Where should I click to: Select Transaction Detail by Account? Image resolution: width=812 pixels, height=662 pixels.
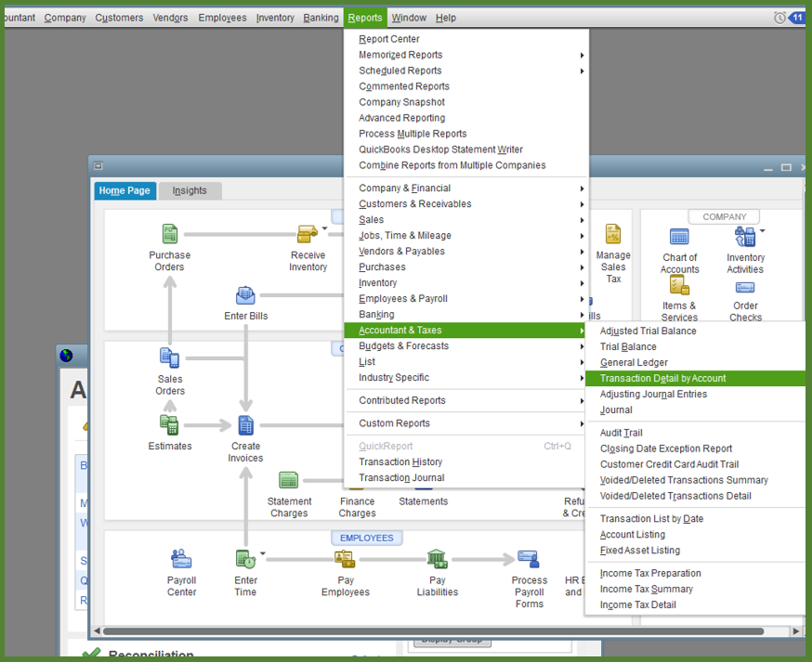[x=694, y=379]
